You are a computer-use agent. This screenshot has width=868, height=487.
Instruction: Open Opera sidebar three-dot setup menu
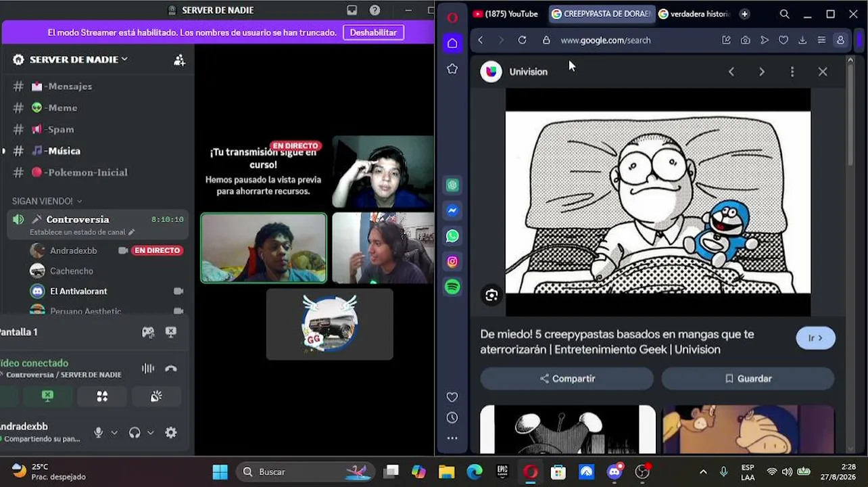tap(452, 438)
